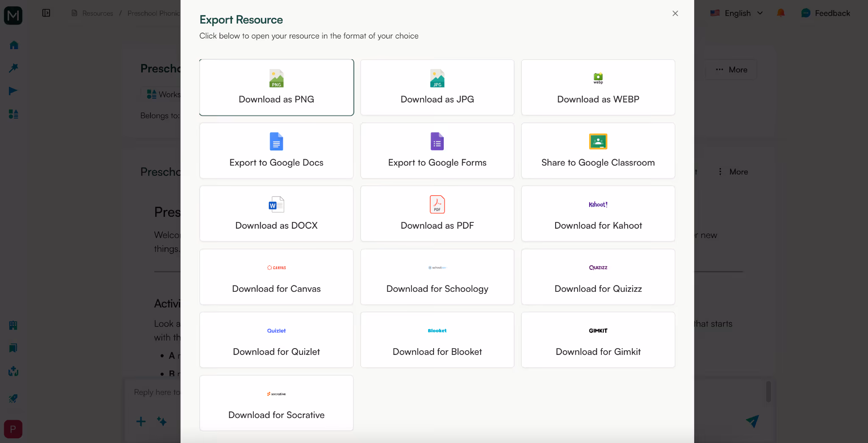Screen dimensions: 868x443
Task: Click the Canvas logo
Action: pos(276,268)
